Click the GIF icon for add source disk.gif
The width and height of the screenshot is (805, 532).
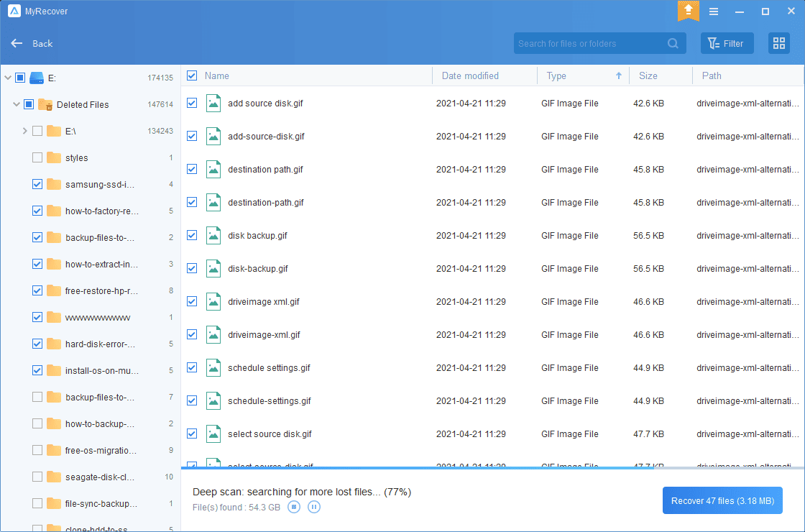pos(213,104)
